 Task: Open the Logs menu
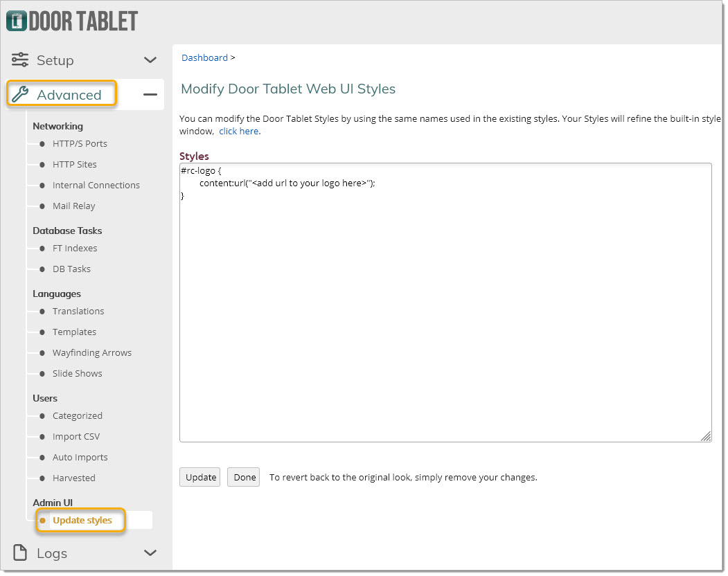[x=52, y=553]
